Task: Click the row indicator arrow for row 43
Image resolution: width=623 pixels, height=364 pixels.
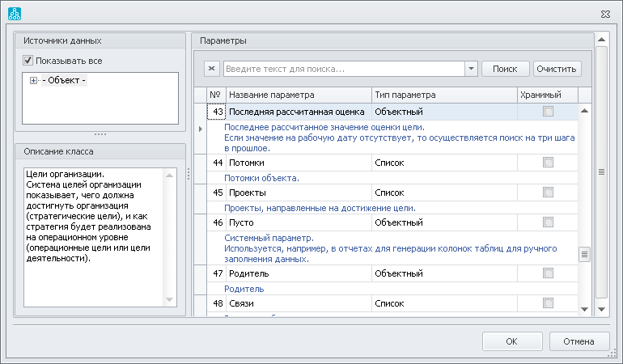Action: click(201, 128)
